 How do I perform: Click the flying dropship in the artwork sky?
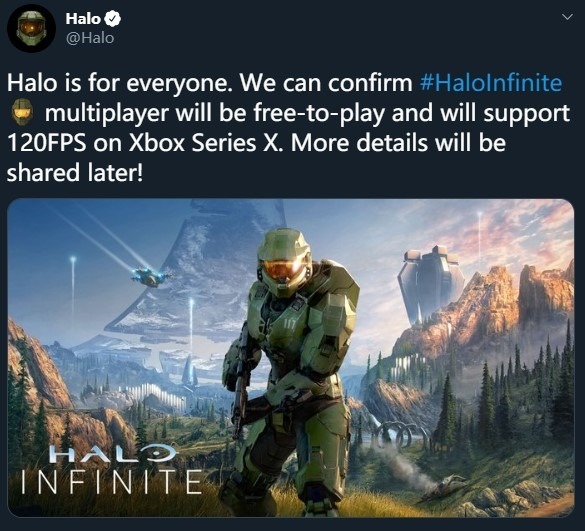[x=150, y=277]
